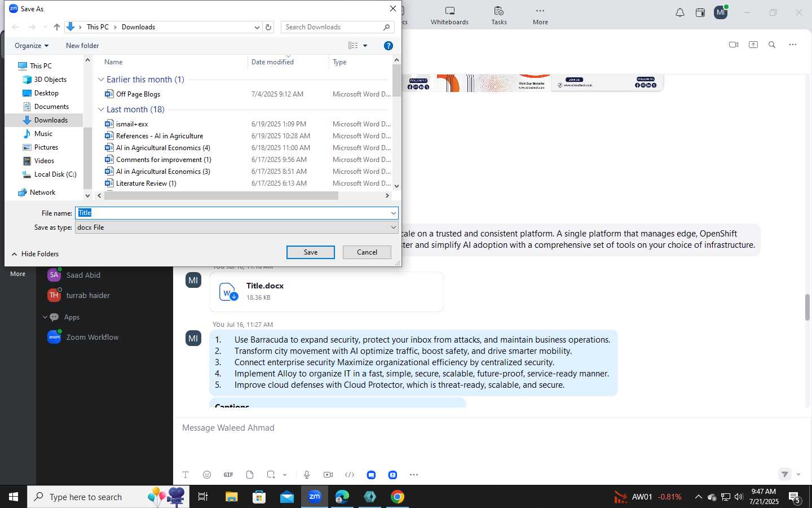Open Zoom notifications bell
The image size is (812, 508).
pyautogui.click(x=680, y=12)
